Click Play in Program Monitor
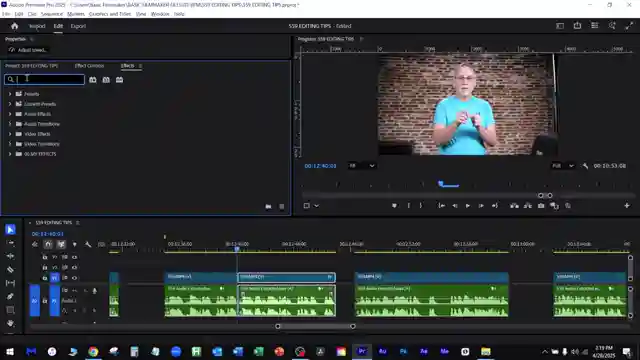The height and width of the screenshot is (360, 640). tap(468, 206)
